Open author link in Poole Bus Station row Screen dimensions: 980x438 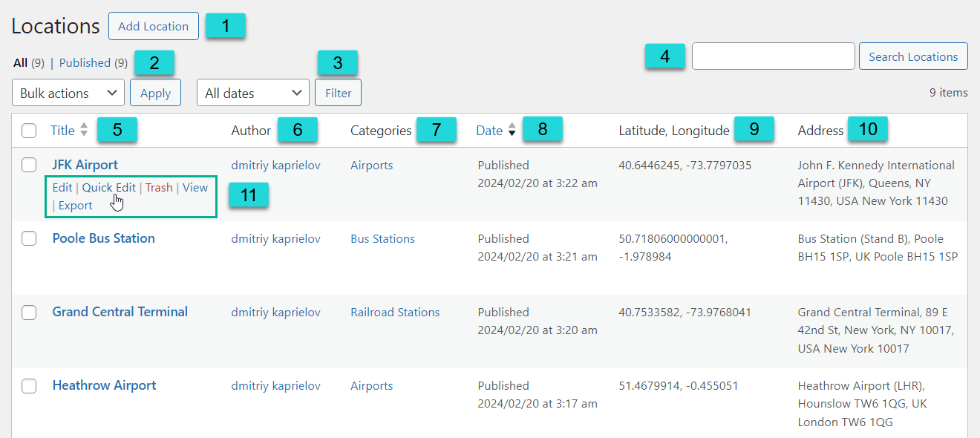pos(276,238)
